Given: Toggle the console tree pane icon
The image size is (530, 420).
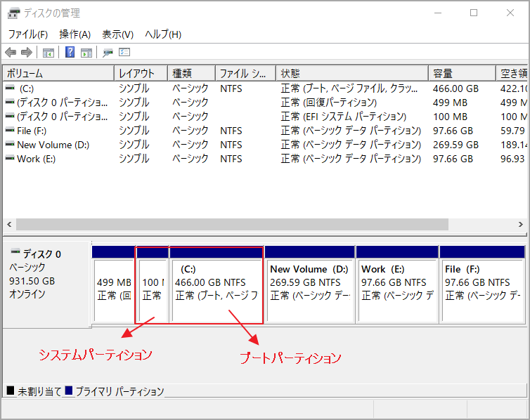Looking at the screenshot, I should pos(49,53).
